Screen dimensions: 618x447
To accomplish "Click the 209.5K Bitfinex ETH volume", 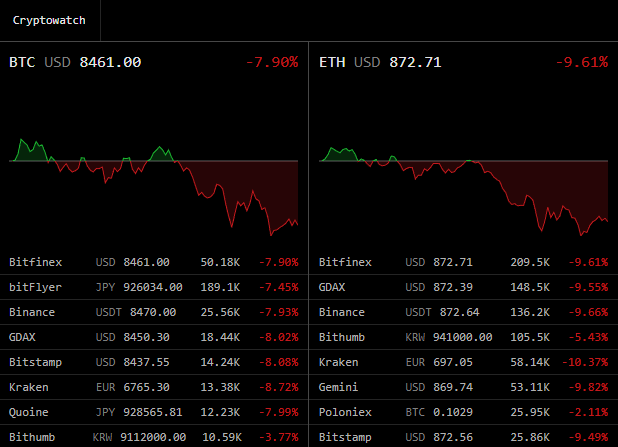I will click(530, 262).
